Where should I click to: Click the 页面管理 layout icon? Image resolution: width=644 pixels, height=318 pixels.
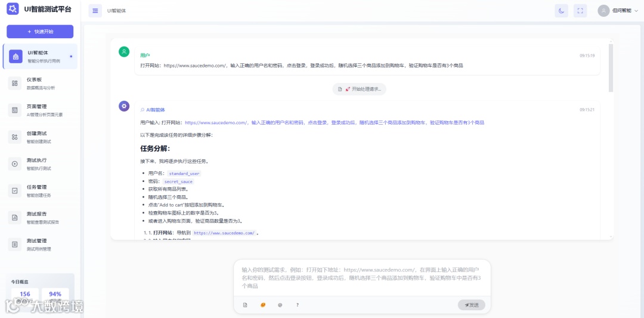pos(15,110)
